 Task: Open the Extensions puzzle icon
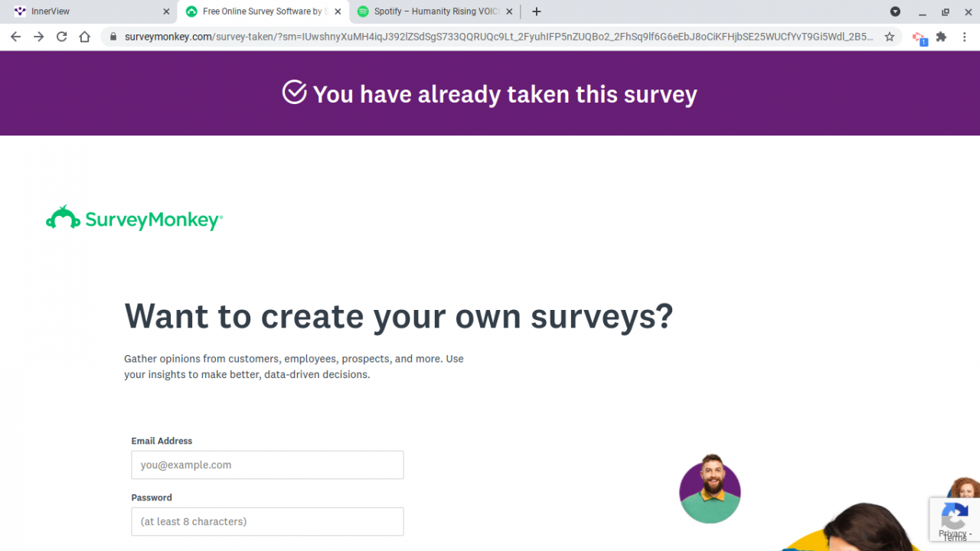[942, 37]
